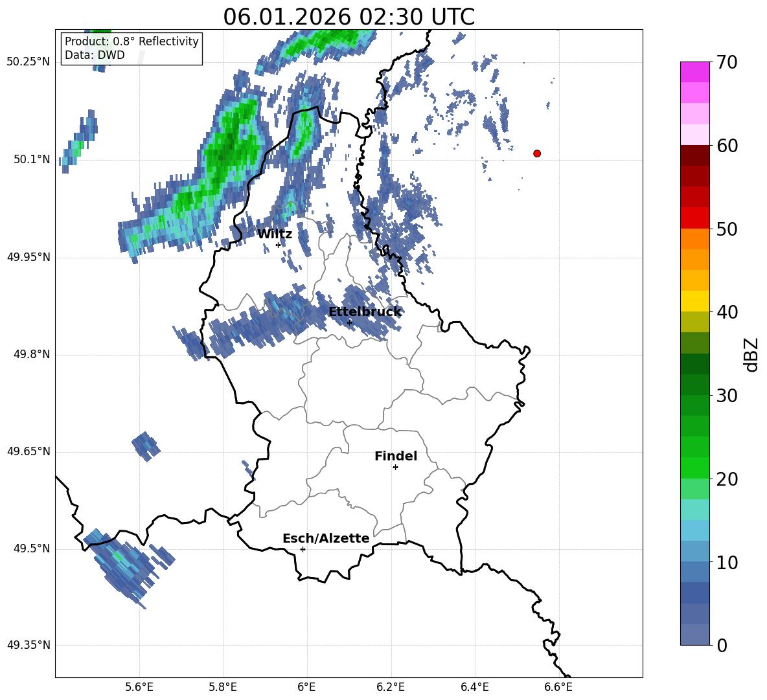The width and height of the screenshot is (767, 700).
Task: Click the yellow colorbar segment above 40
Action: [x=694, y=301]
